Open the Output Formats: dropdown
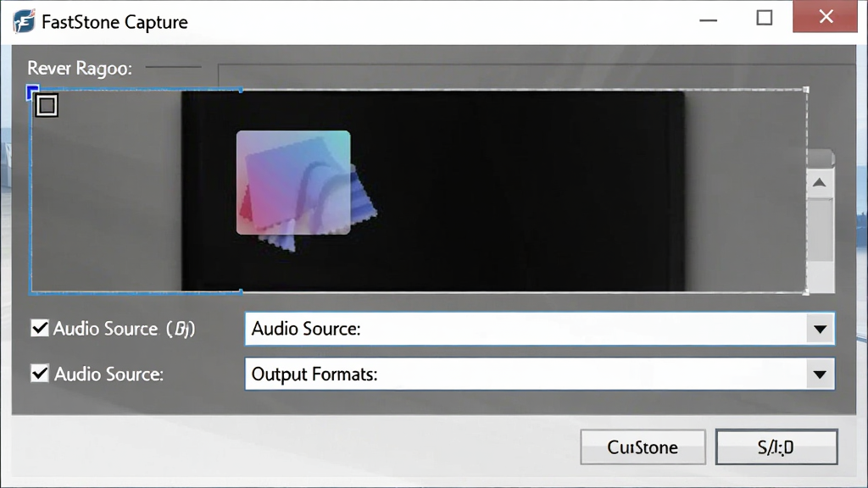Screen dimensions: 868x488 (540, 374)
